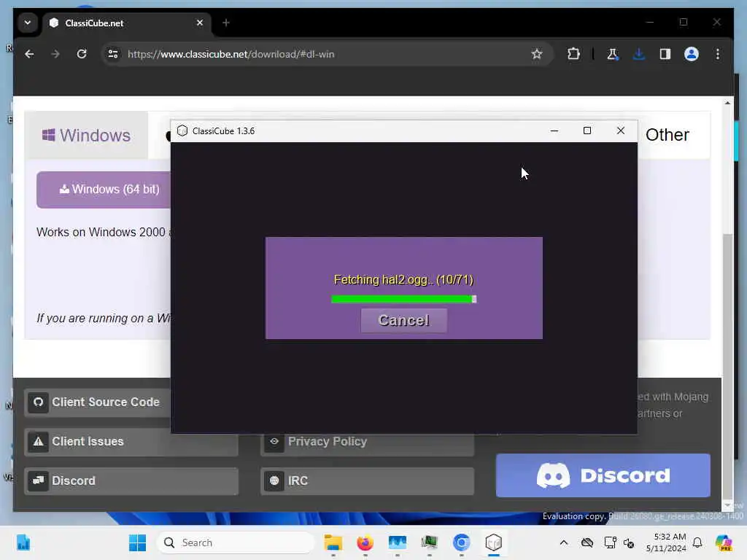747x560 pixels.
Task: Open the IRC link
Action: click(368, 481)
